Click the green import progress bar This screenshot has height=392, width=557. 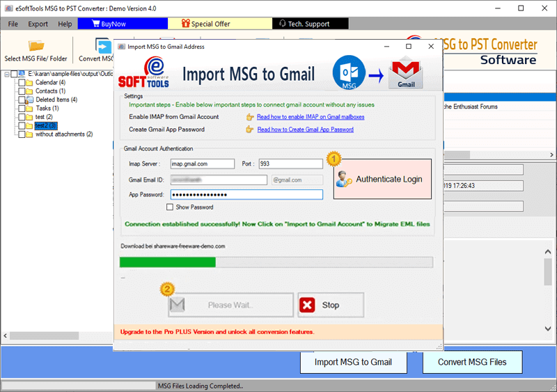pyautogui.click(x=168, y=262)
